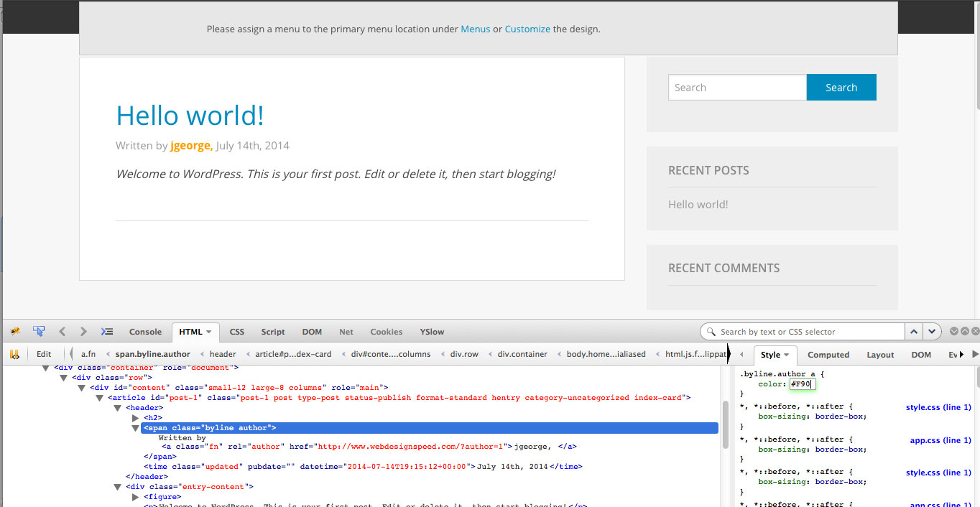The image size is (980, 507).
Task: Select the div.row breadcrumb
Action: click(x=463, y=354)
